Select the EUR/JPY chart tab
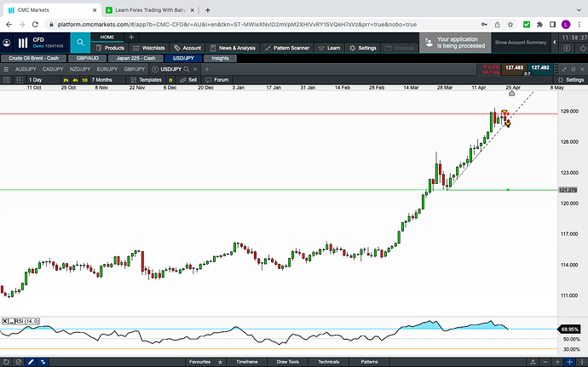The image size is (588, 367). tap(107, 68)
